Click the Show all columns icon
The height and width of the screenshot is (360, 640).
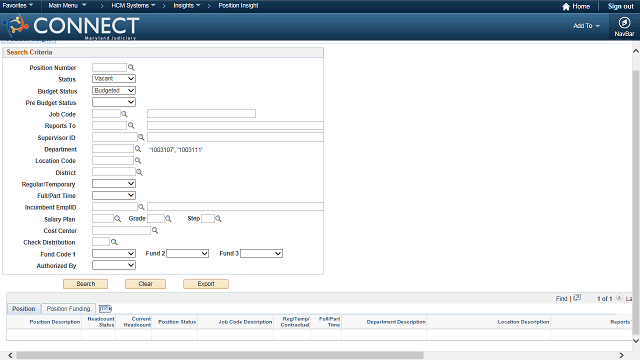pos(105,309)
